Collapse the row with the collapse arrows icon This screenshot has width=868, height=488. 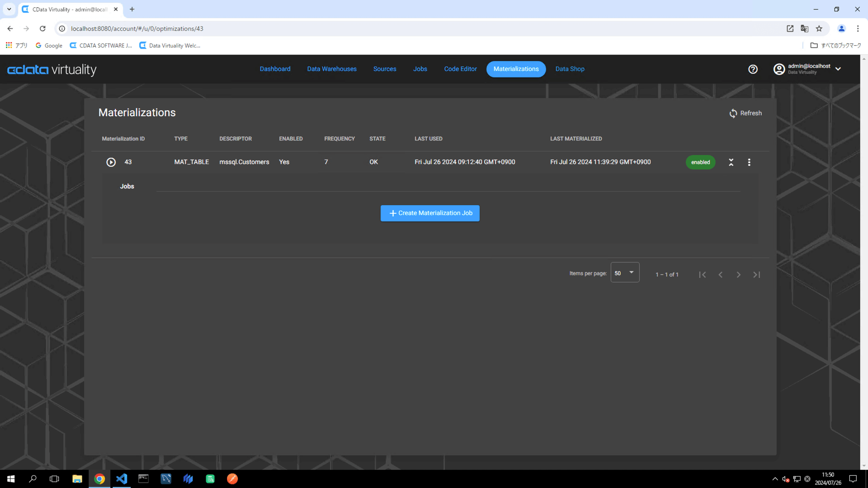(x=731, y=162)
